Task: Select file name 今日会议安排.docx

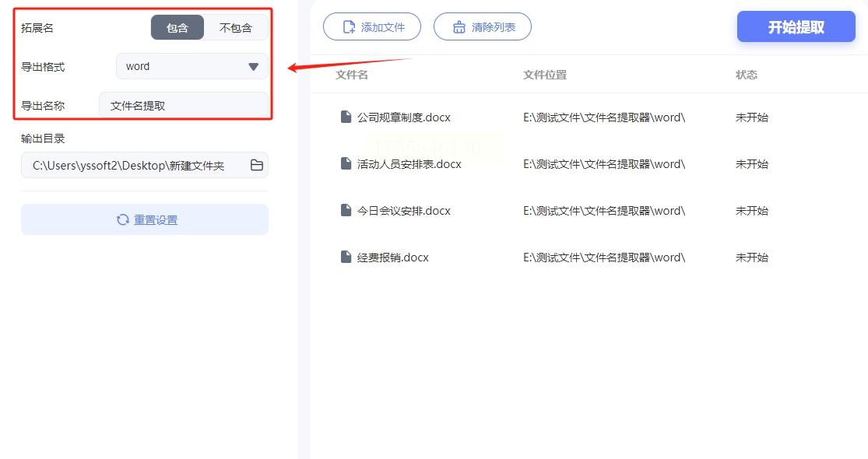Action: [403, 211]
